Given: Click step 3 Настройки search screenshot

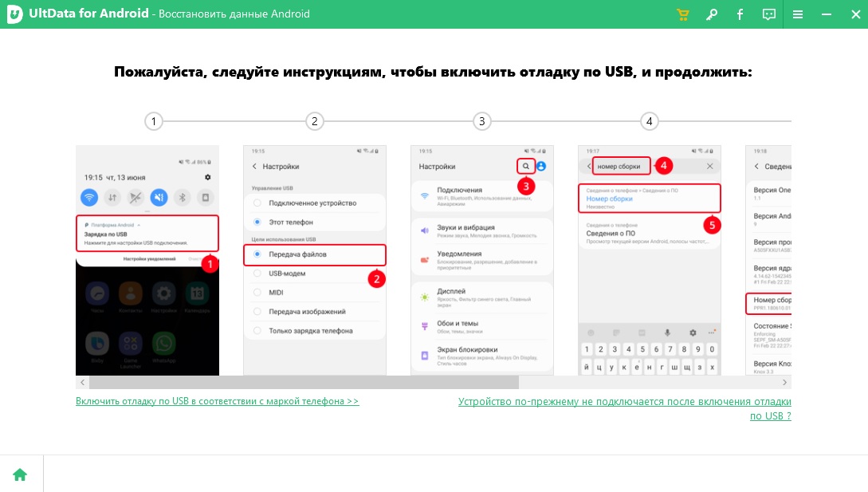Looking at the screenshot, I should click(x=481, y=261).
